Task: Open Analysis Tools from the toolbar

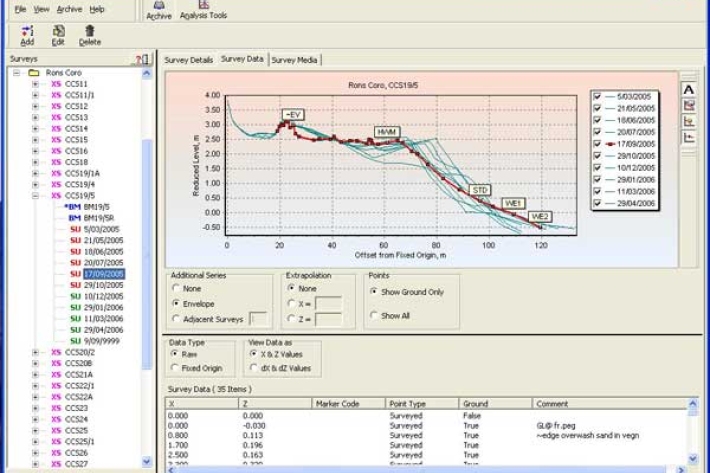Action: [x=203, y=10]
